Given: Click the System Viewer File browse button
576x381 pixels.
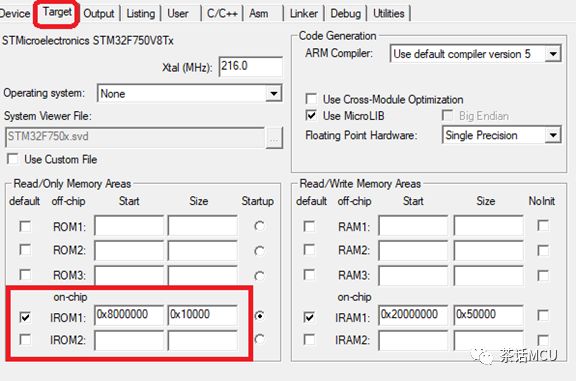Looking at the screenshot, I should click(x=274, y=137).
